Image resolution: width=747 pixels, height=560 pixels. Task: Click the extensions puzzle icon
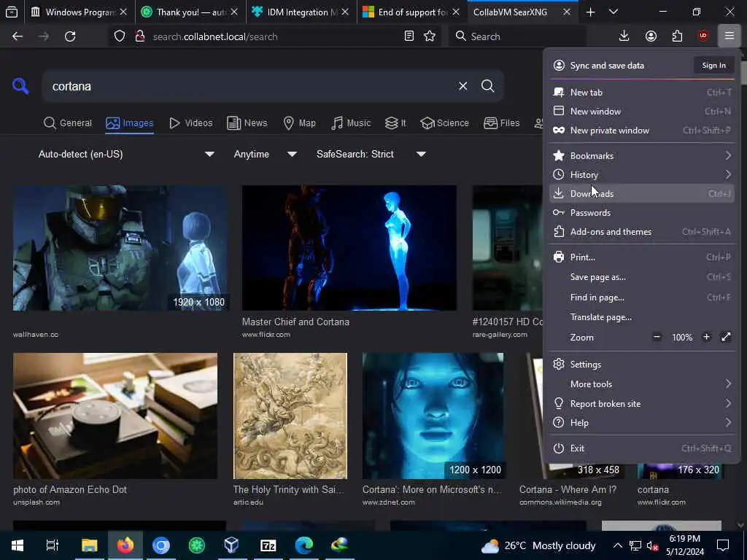tap(677, 36)
